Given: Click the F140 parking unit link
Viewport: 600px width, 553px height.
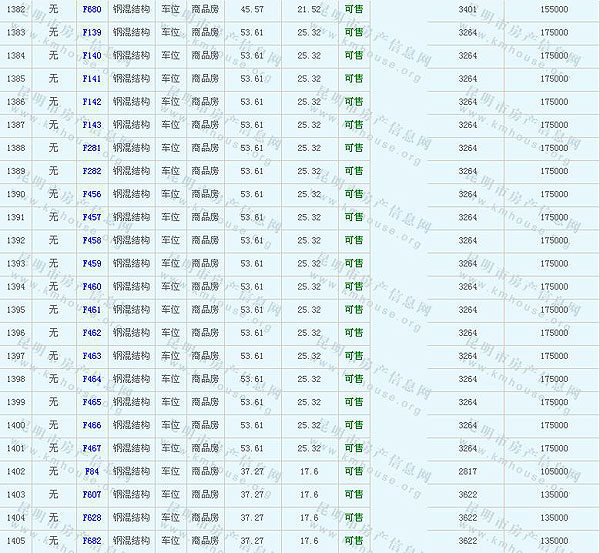Looking at the screenshot, I should pos(92,55).
